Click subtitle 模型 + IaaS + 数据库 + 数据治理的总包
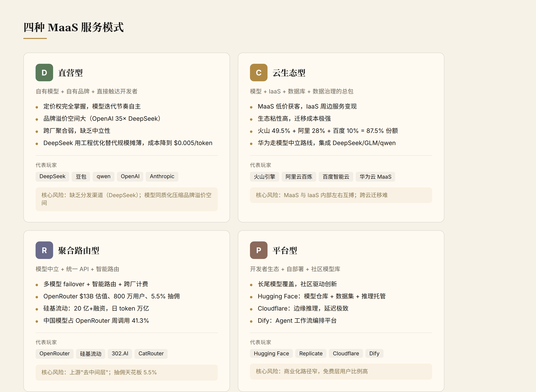 pos(302,91)
